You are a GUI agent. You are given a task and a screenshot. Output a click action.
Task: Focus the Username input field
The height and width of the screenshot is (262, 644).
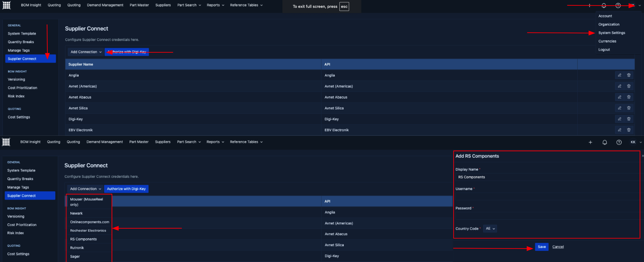[x=547, y=196]
